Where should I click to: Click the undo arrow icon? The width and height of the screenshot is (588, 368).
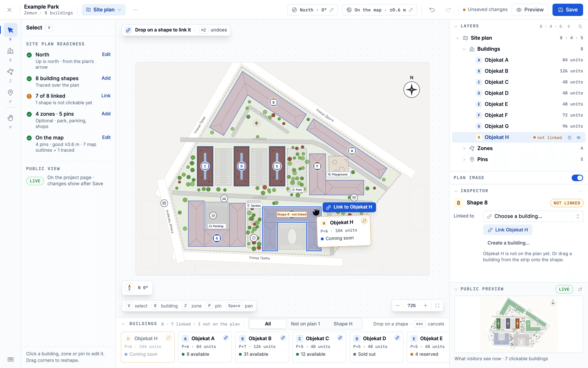[x=432, y=10]
